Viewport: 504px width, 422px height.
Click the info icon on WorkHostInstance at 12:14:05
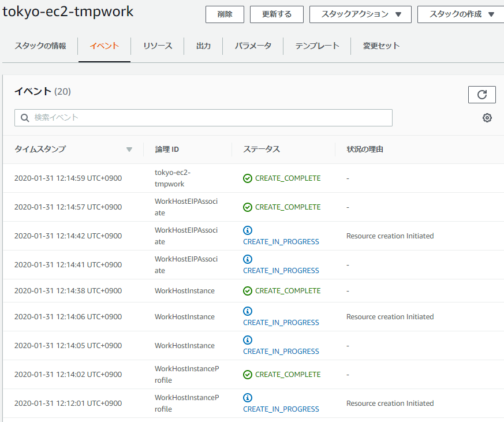pos(248,340)
